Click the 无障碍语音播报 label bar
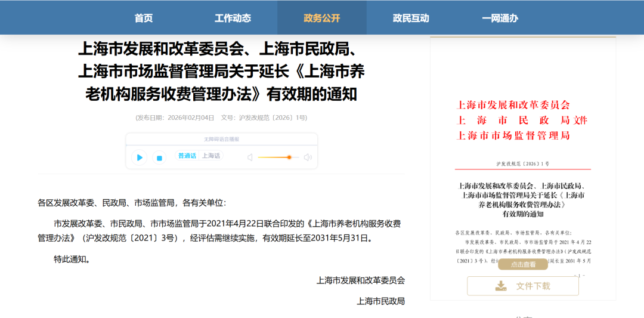644x318 pixels. 222,139
